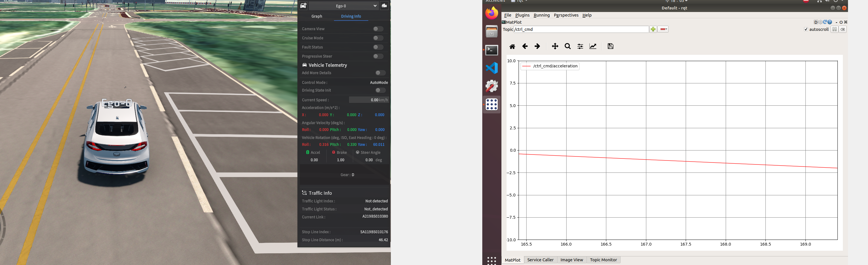Click the Topic input field
868x265 pixels.
click(x=581, y=29)
